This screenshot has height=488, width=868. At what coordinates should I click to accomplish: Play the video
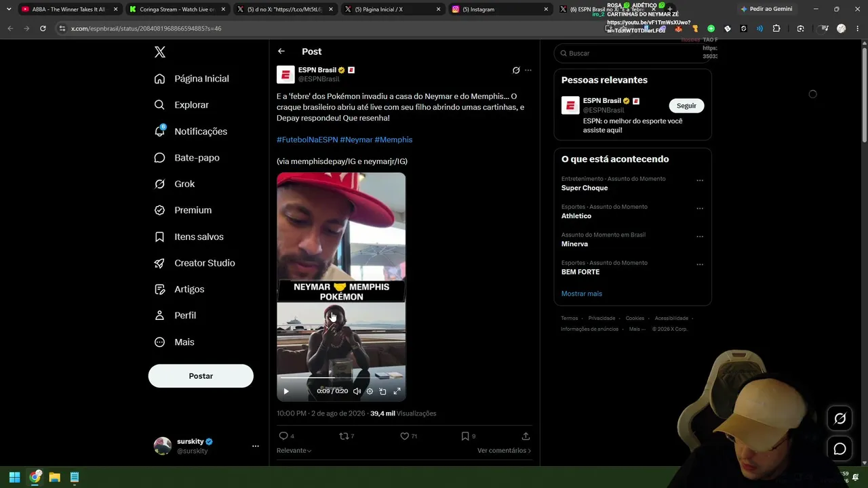[286, 391]
